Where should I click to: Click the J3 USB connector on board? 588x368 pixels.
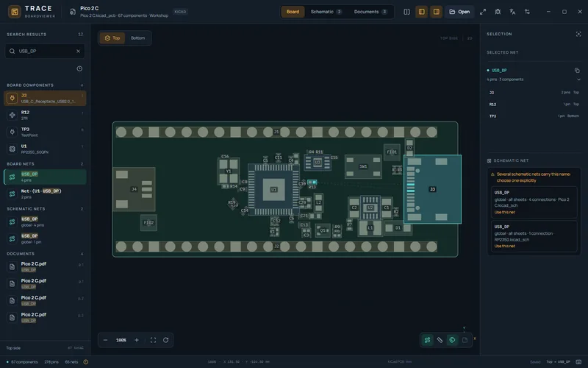432,189
